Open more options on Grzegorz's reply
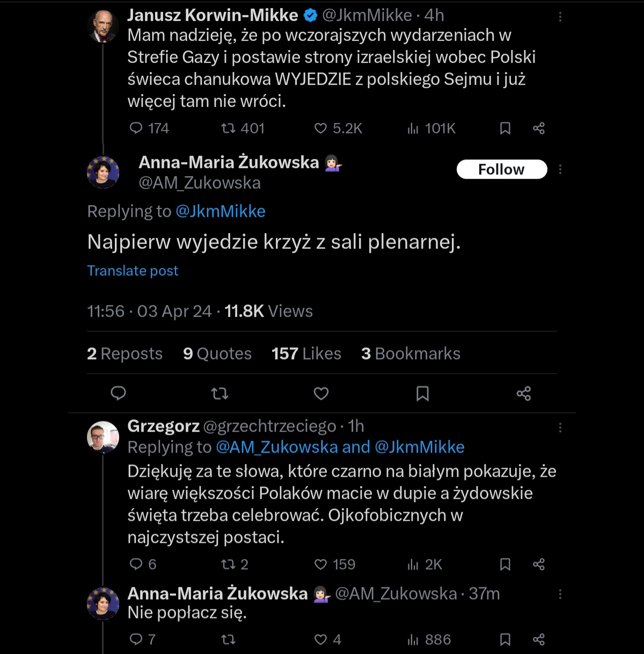The image size is (644, 654). tap(560, 427)
